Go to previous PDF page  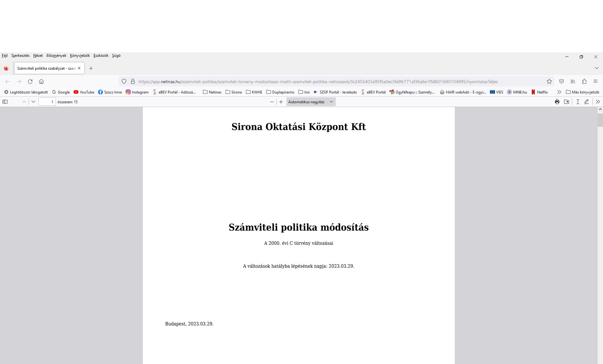[24, 102]
